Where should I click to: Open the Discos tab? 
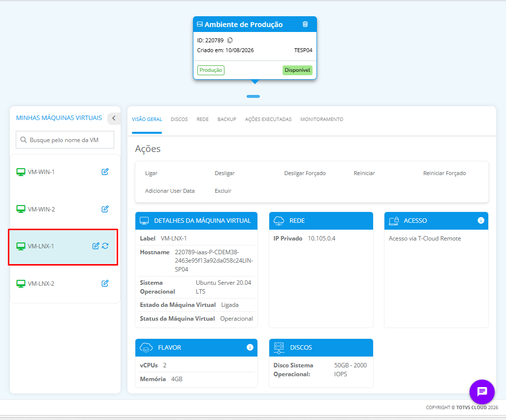(179, 120)
